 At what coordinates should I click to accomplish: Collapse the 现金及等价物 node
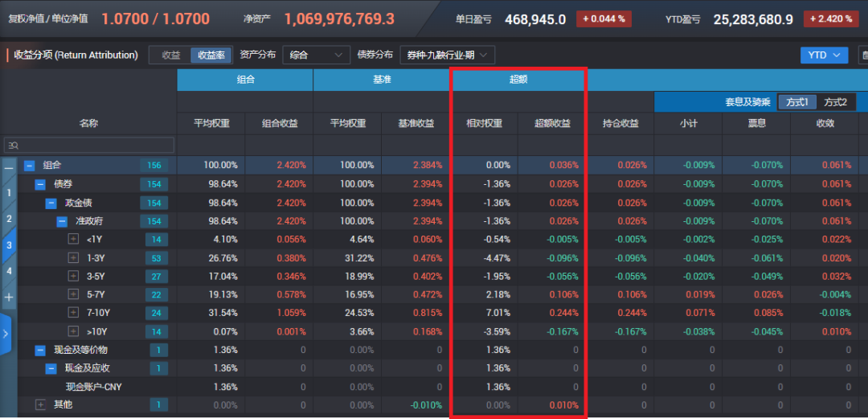40,351
